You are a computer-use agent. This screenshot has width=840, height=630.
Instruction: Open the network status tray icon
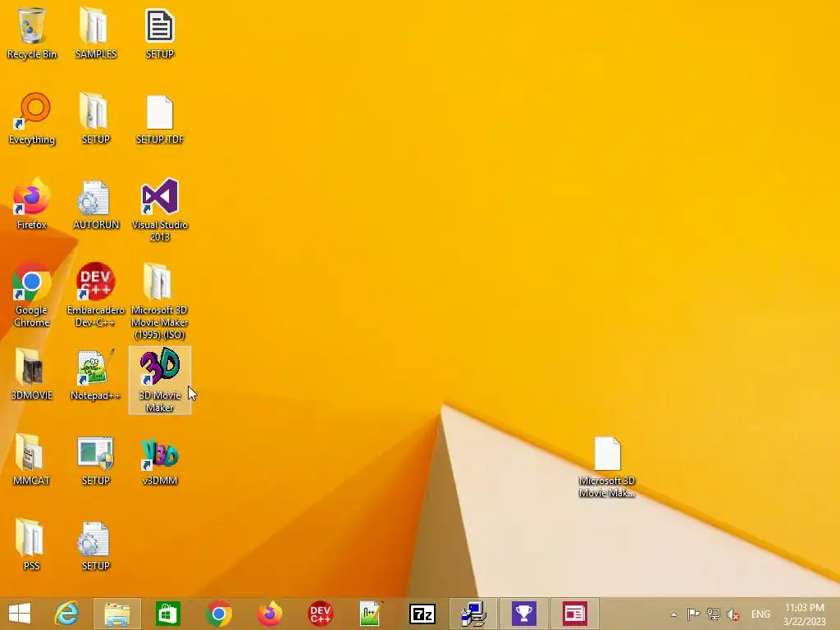tap(713, 614)
